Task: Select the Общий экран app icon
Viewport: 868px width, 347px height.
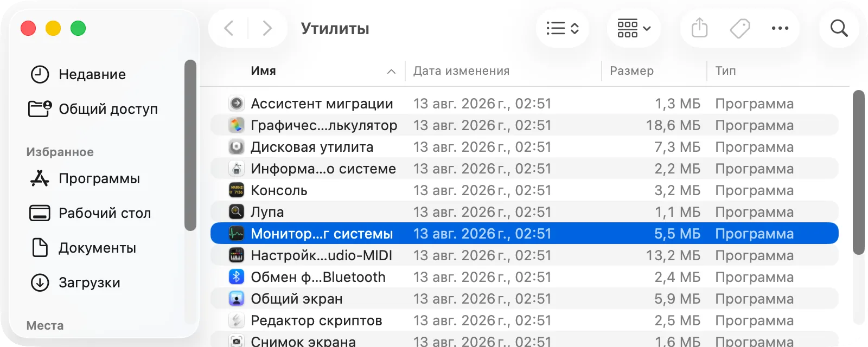Action: point(237,298)
